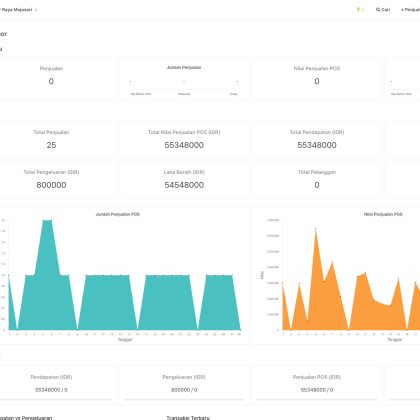Click the orange Nilai Penjualan POS chart title

pyautogui.click(x=383, y=214)
